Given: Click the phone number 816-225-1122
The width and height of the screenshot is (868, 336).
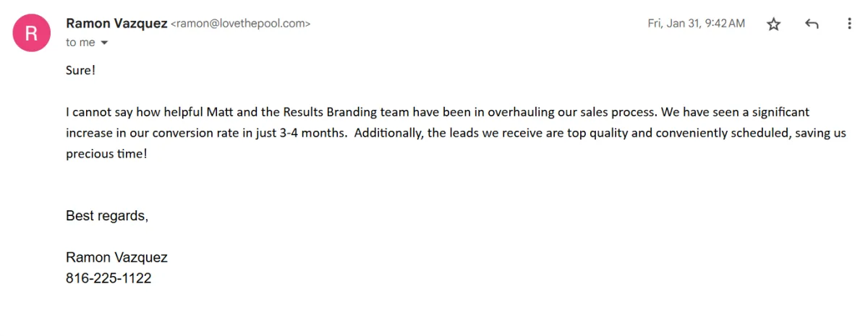Looking at the screenshot, I should coord(109,278).
